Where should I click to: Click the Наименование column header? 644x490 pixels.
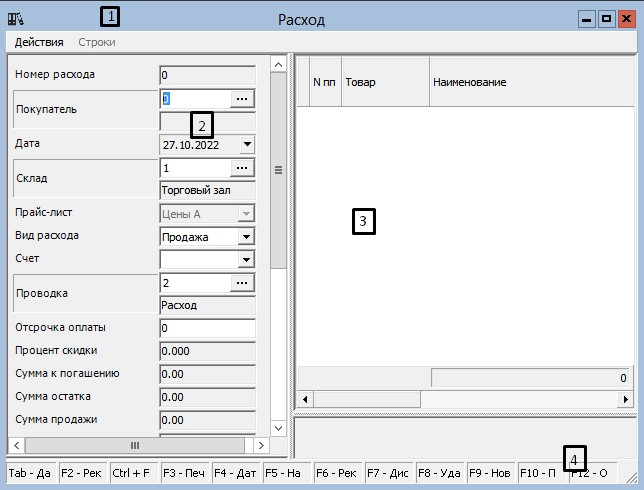530,81
